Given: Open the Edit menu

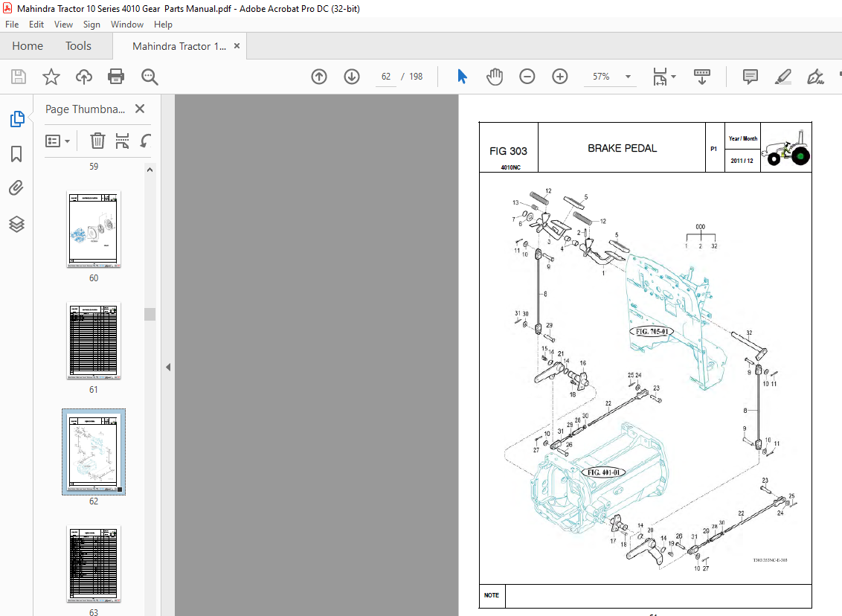Looking at the screenshot, I should click(36, 24).
